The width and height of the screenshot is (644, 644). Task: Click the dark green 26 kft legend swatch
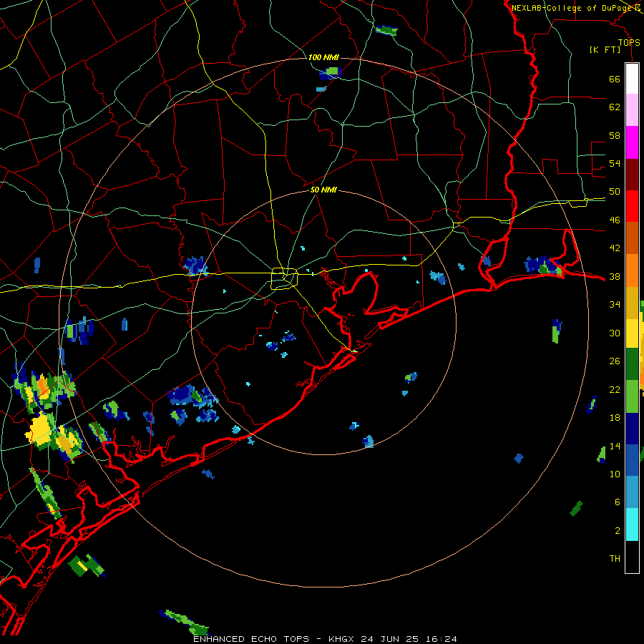coord(632,365)
